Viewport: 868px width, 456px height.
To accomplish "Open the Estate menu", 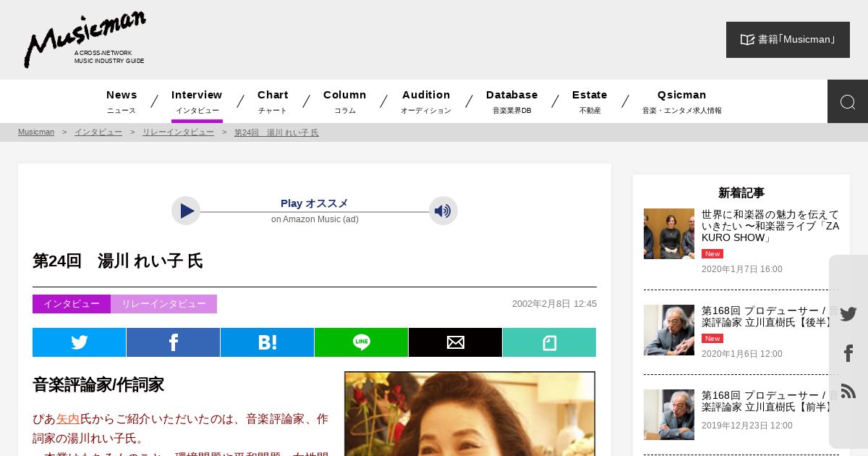I will 590,101.
